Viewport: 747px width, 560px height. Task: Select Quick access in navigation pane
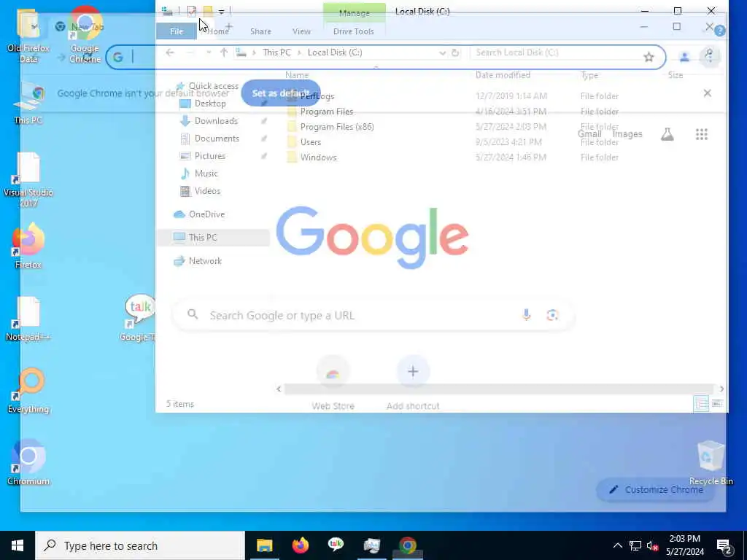(x=208, y=86)
